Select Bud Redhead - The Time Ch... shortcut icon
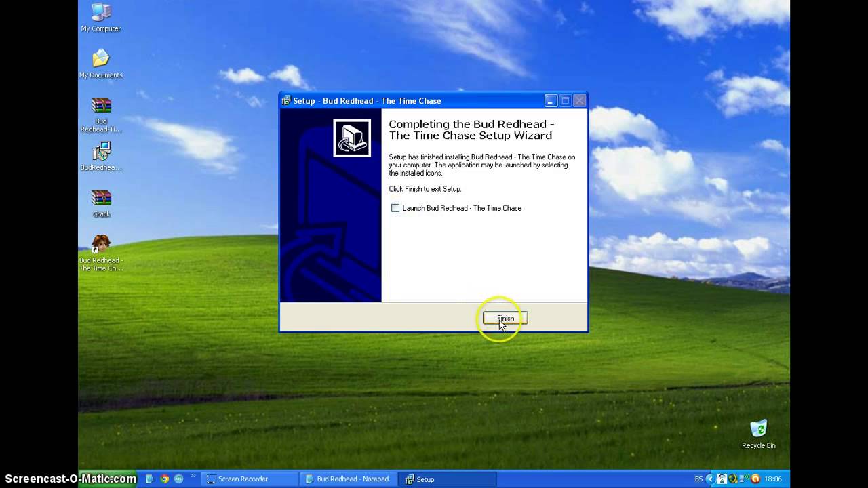 [101, 253]
